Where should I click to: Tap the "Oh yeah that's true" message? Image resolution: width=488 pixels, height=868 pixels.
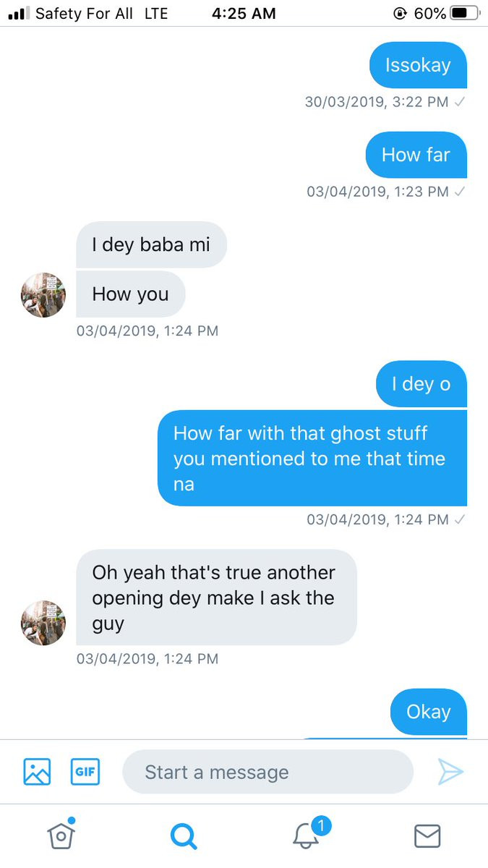coord(215,597)
